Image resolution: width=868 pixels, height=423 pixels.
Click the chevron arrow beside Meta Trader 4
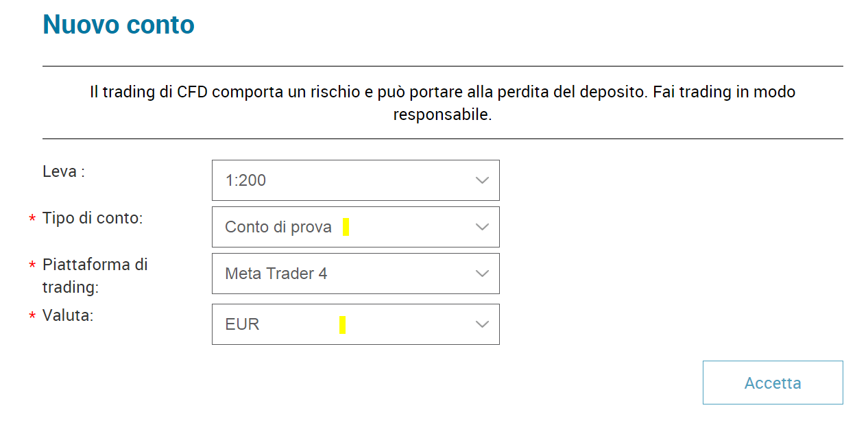coord(482,274)
